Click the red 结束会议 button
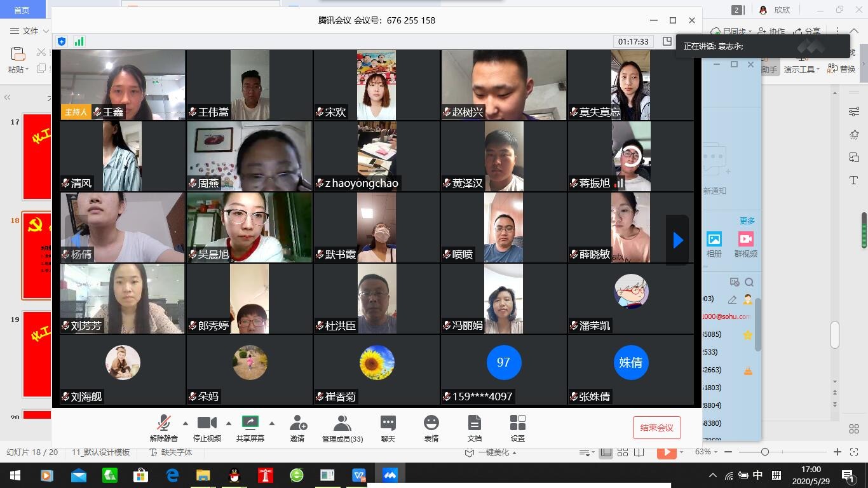 [x=656, y=428]
